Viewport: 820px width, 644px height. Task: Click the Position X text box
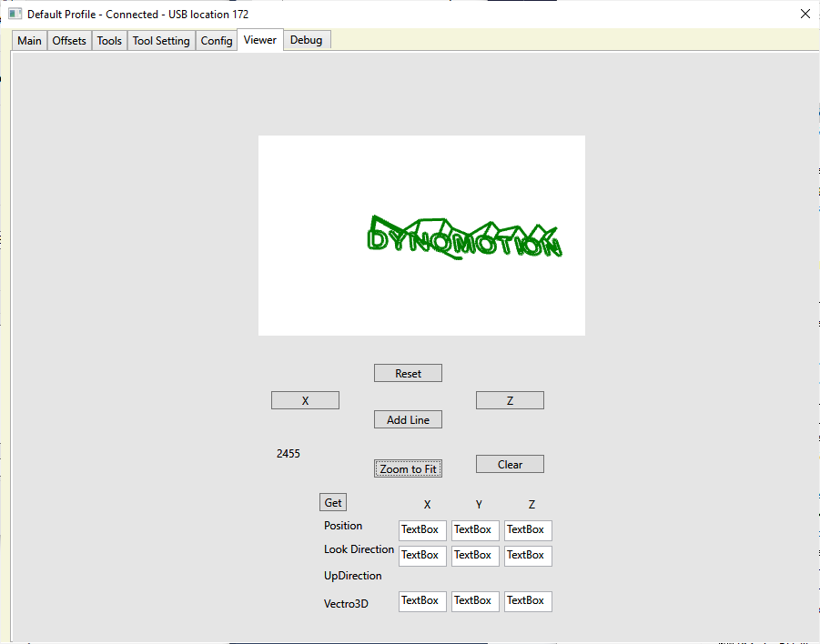(422, 529)
